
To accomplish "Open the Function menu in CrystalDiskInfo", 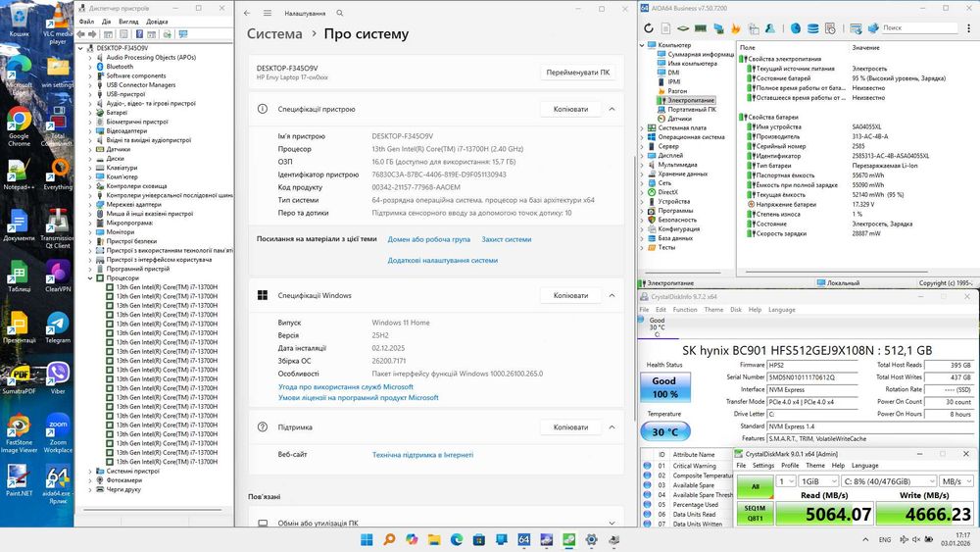I will click(685, 310).
